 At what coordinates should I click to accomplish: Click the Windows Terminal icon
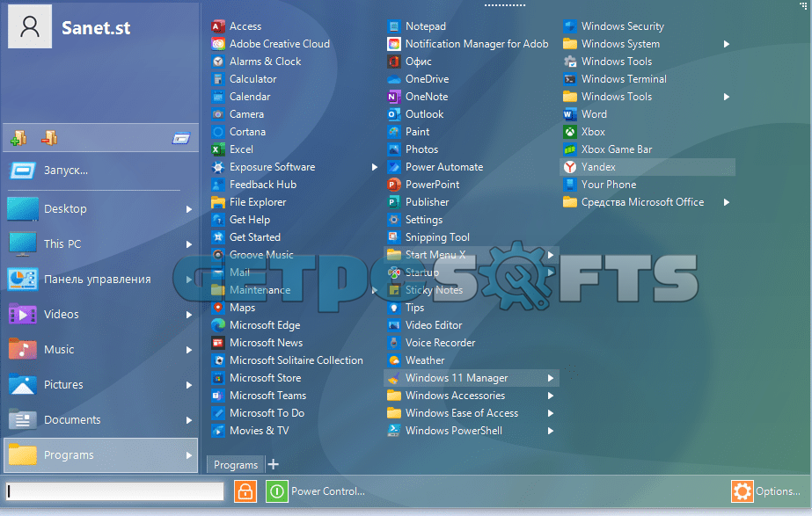coord(570,79)
